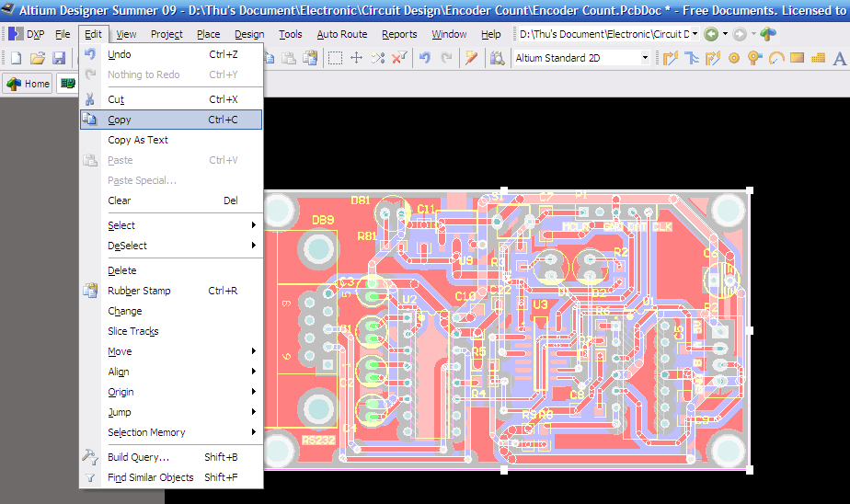Click the Clear Filter icon

click(398, 58)
